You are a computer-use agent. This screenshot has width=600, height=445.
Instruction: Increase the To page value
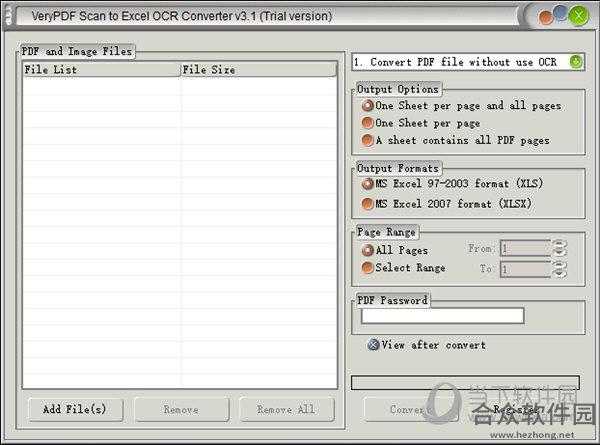(559, 265)
